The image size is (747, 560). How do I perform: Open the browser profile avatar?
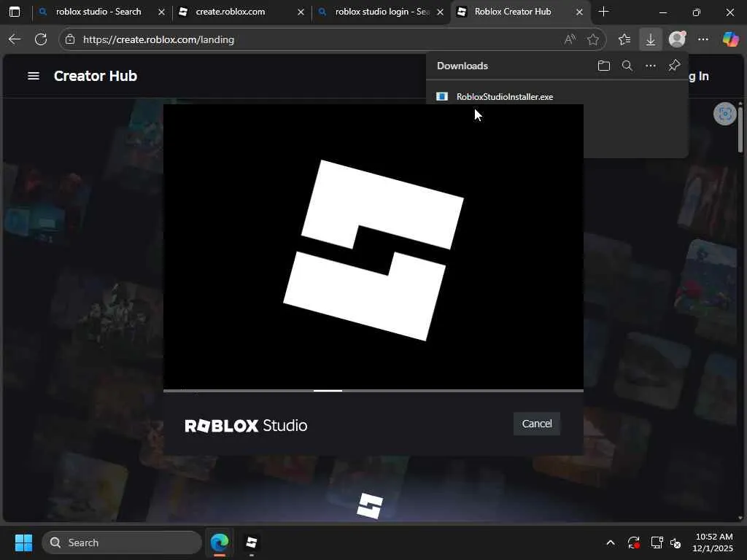click(x=677, y=39)
